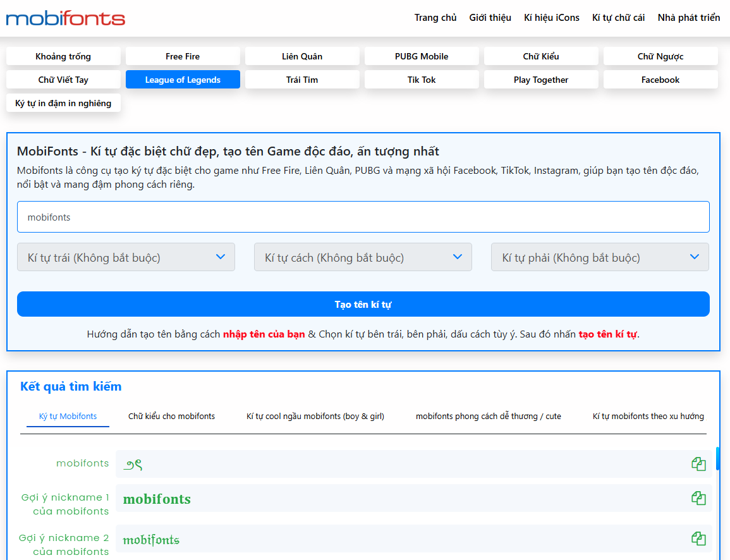730x560 pixels.
Task: Switch to Kí tự cool ngầu mobifonts tab
Action: pyautogui.click(x=315, y=416)
